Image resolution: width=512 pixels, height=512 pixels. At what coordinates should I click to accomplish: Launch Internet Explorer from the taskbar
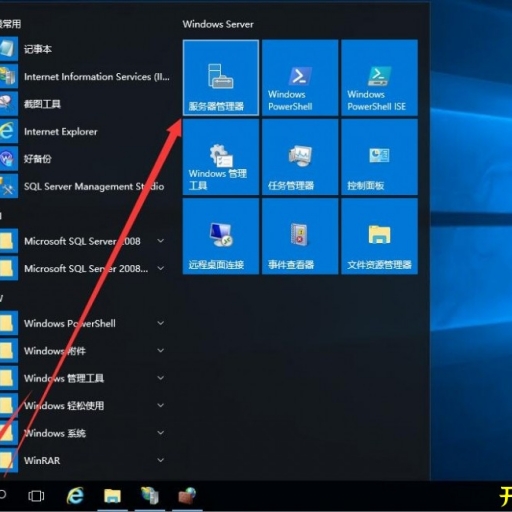[75, 496]
